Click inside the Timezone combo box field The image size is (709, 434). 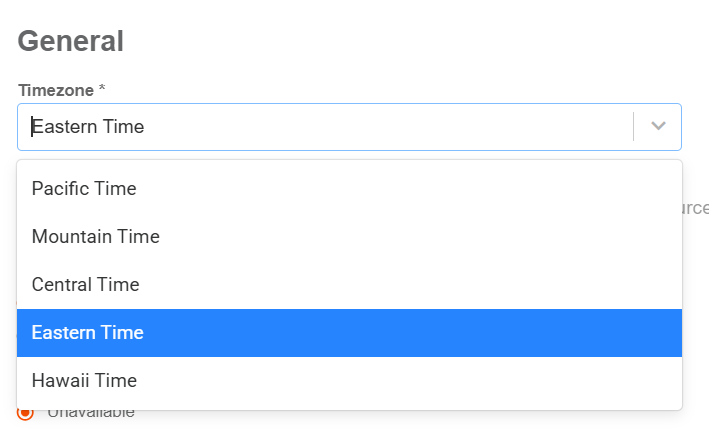[x=320, y=127]
